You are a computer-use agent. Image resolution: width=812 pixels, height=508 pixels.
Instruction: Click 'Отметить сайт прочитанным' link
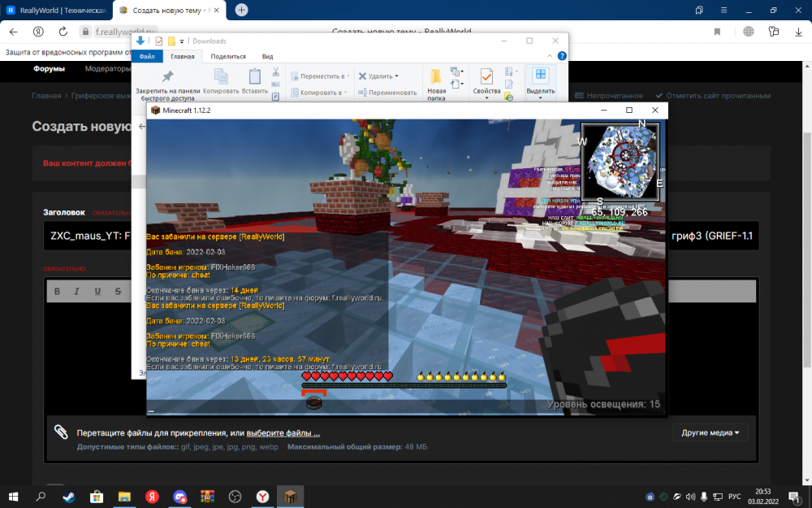pos(713,95)
